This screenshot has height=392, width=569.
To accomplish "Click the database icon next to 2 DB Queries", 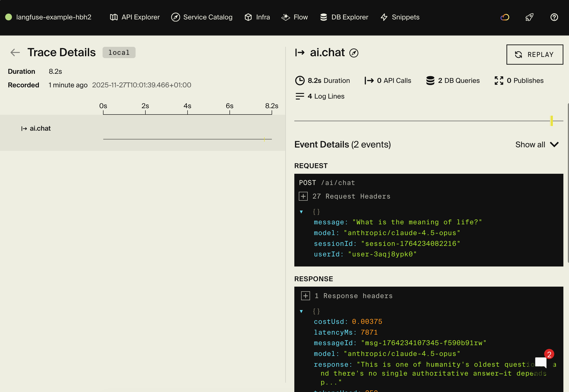I will point(430,80).
